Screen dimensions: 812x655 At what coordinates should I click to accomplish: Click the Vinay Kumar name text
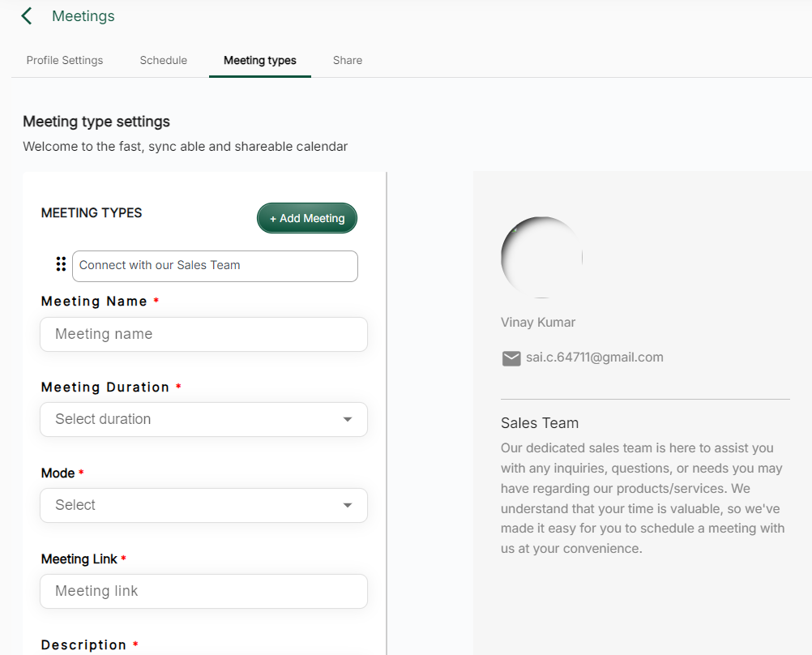pos(538,323)
